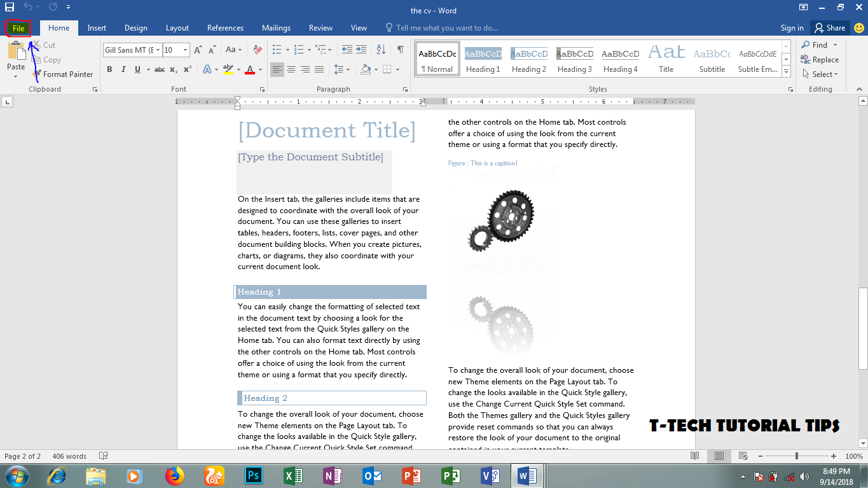The image size is (868, 488).
Task: Center align the paragraph
Action: coord(291,69)
